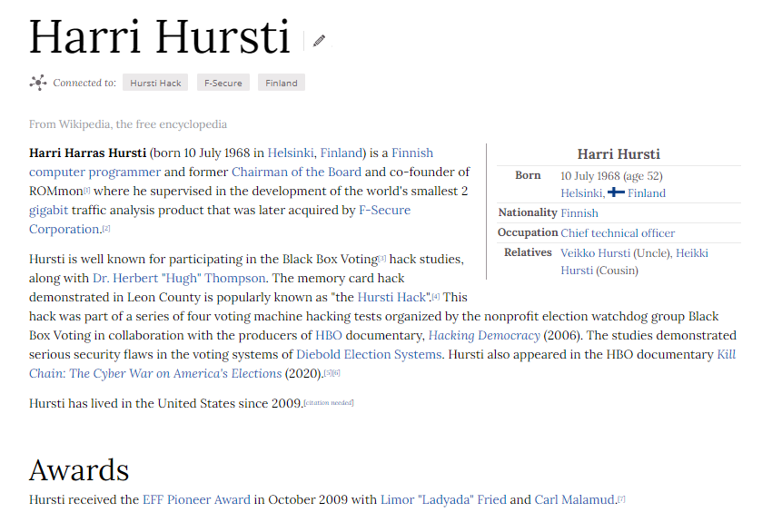
Task: Click the 'From Wikipedia, the free encyclopedia' text
Action: (x=128, y=124)
